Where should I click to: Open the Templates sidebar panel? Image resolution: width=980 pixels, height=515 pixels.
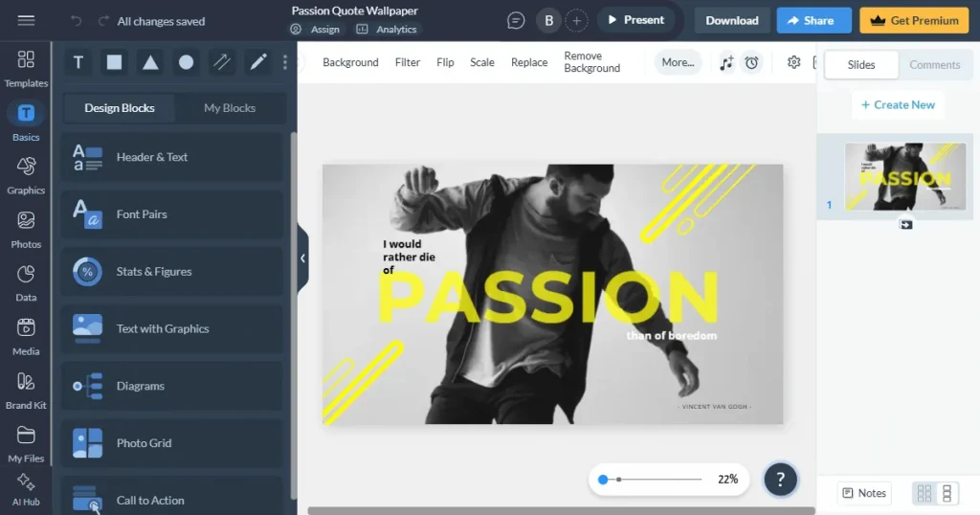point(26,69)
